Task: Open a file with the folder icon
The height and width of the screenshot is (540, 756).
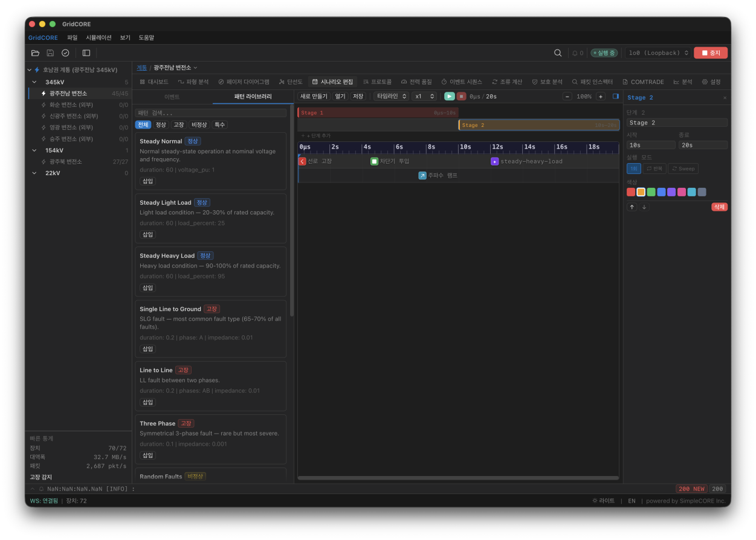Action: click(x=35, y=53)
